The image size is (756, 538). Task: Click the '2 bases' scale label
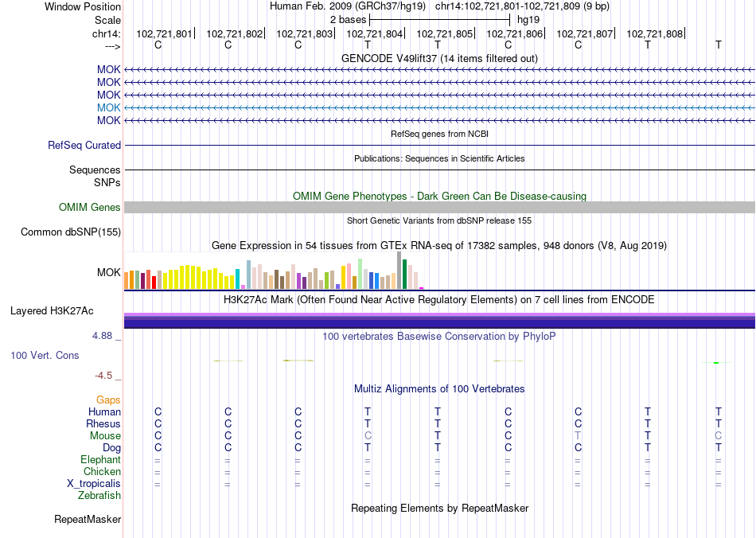[x=348, y=20]
